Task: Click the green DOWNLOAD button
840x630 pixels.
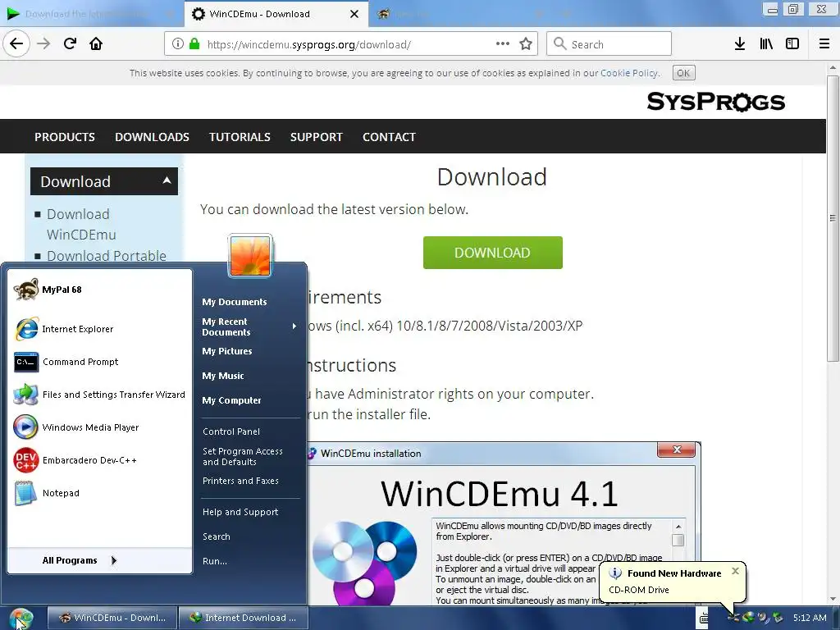Action: pyautogui.click(x=493, y=253)
